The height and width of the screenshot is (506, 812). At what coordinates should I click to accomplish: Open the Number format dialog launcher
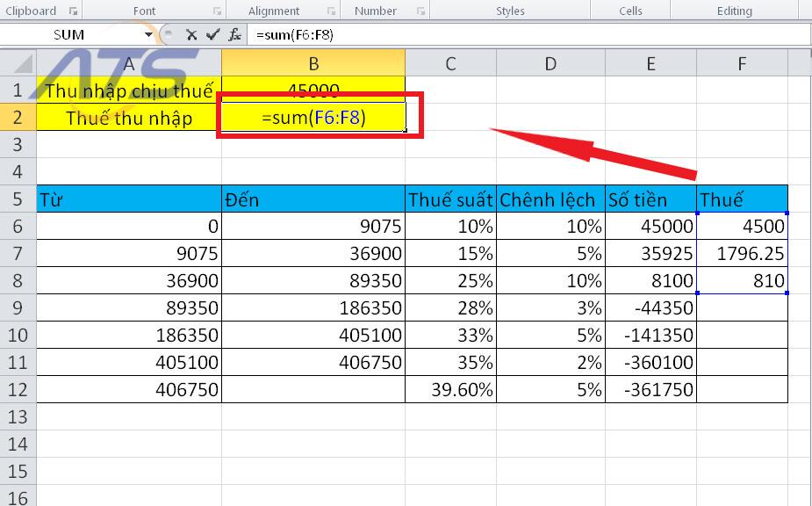(x=420, y=11)
